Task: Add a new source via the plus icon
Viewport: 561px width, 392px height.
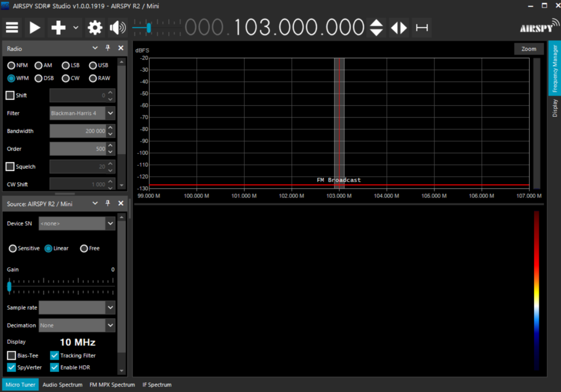Action: pyautogui.click(x=58, y=27)
